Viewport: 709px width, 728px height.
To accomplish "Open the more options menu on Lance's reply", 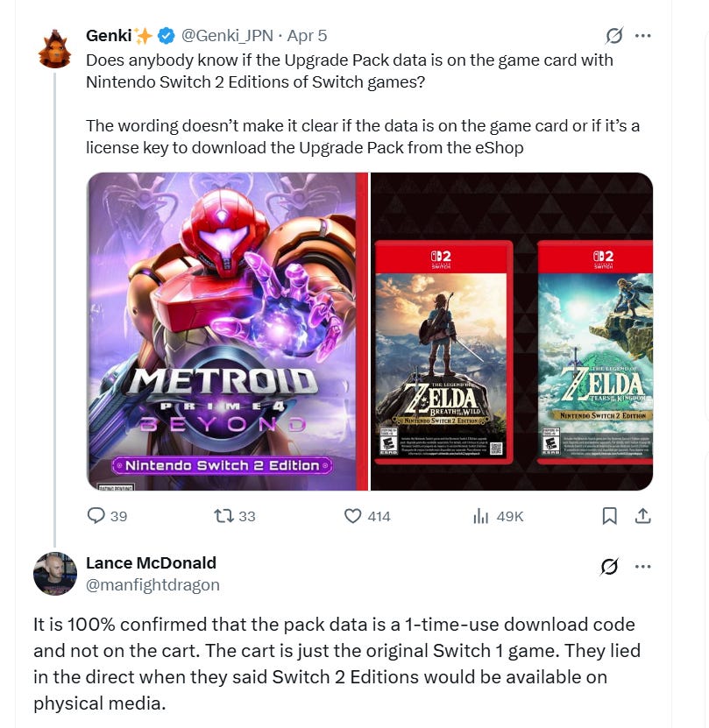I will coord(642,567).
